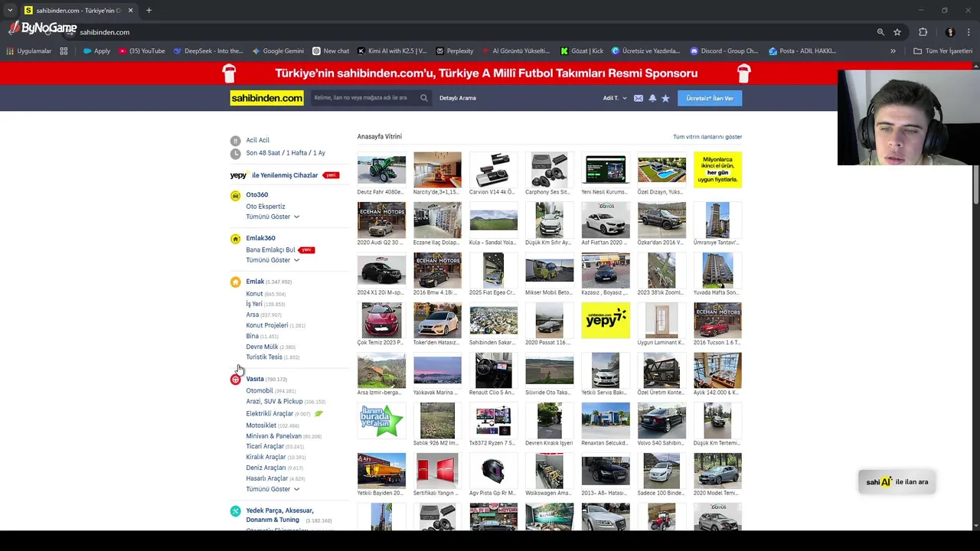Open the browser extensions puzzle icon
The height and width of the screenshot is (551, 980).
click(923, 32)
